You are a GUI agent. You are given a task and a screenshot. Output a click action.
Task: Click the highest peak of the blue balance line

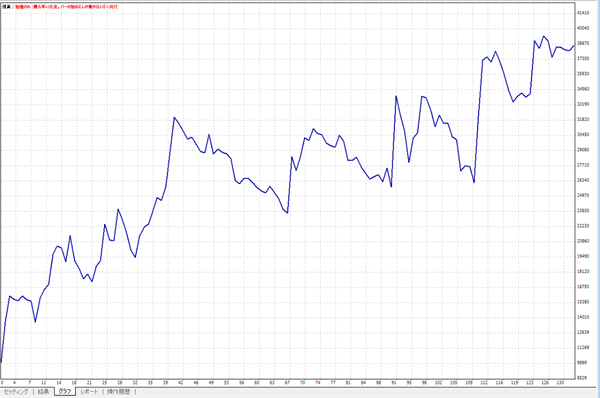pyautogui.click(x=543, y=36)
